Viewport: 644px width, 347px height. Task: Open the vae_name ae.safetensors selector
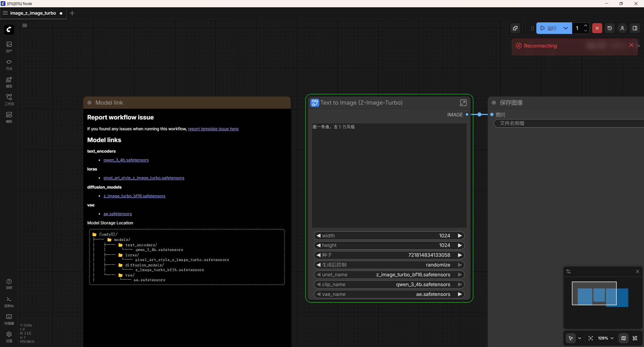pos(389,294)
